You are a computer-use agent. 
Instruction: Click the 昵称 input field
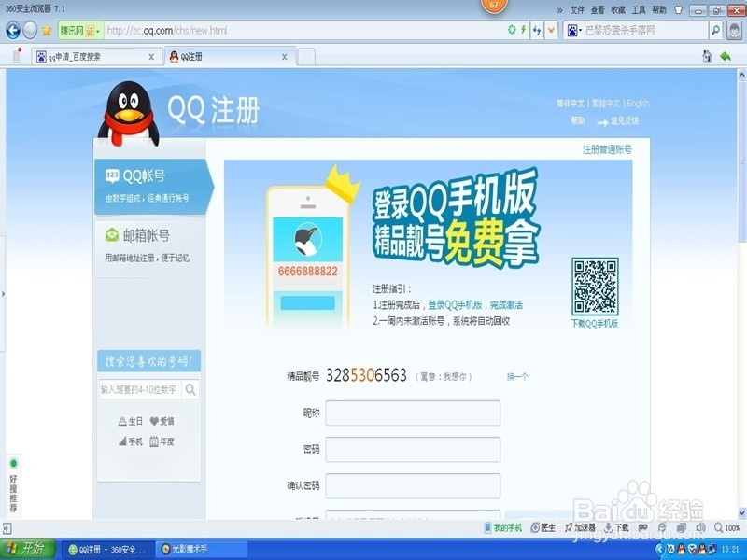click(413, 413)
